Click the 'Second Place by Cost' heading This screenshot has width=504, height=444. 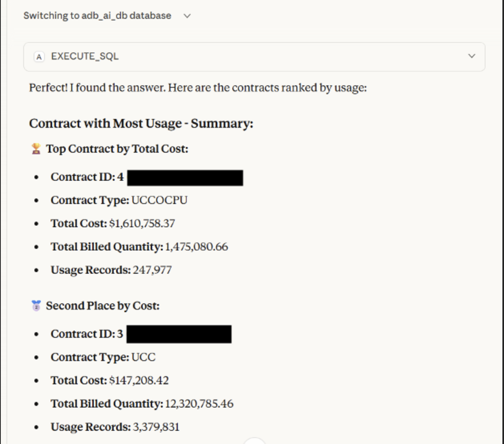click(103, 306)
